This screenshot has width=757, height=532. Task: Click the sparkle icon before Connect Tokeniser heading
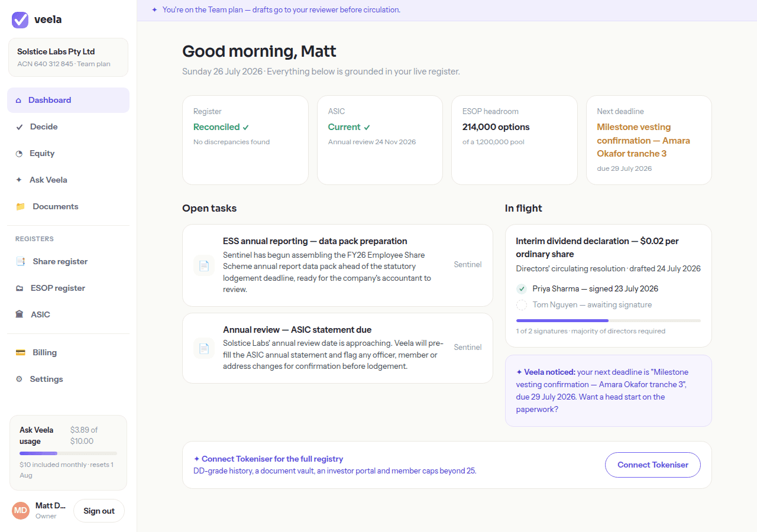coord(196,459)
